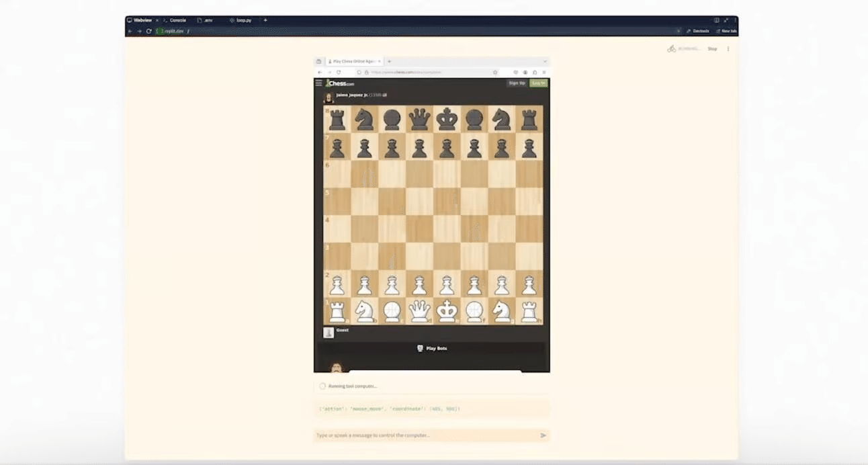The width and height of the screenshot is (868, 465).
Task: Reload the Replit webview
Action: click(x=148, y=31)
